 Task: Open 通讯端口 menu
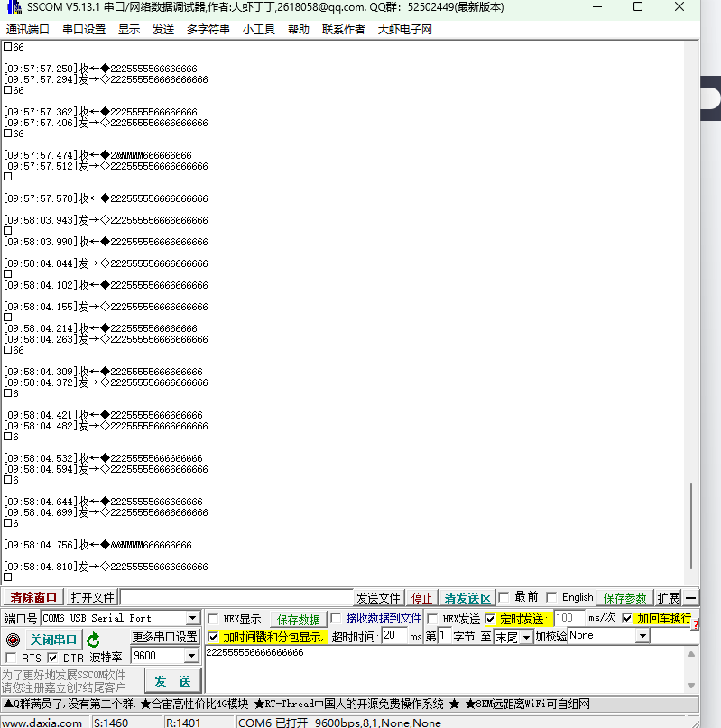tap(27, 29)
